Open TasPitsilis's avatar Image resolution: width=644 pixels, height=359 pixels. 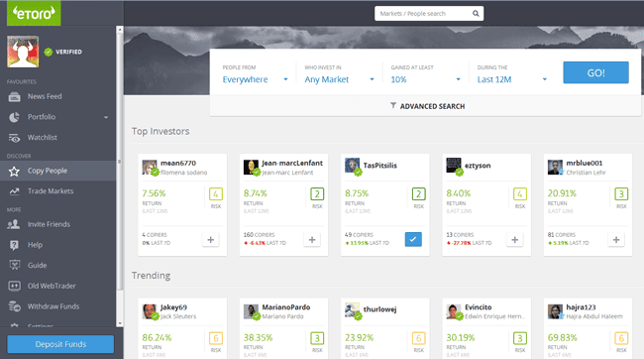click(352, 166)
